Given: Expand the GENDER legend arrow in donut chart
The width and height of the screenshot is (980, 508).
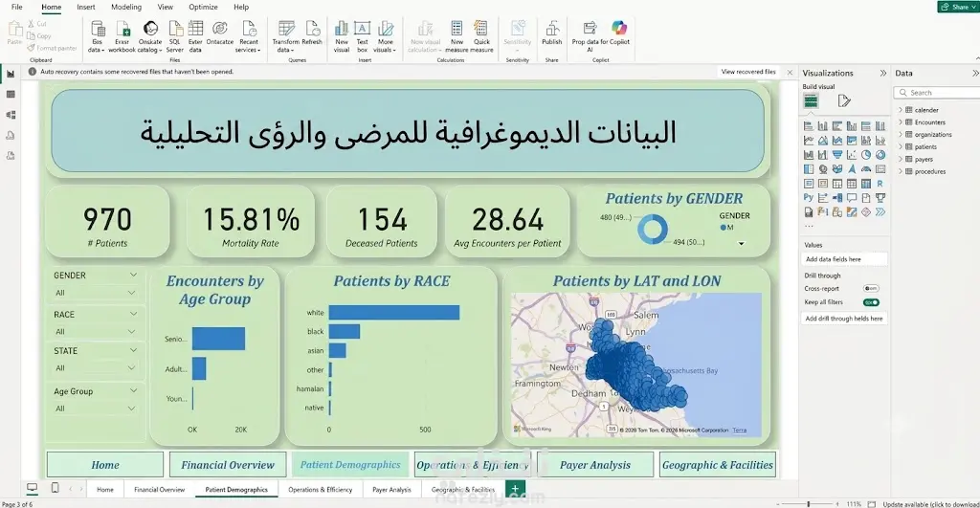Looking at the screenshot, I should (742, 244).
